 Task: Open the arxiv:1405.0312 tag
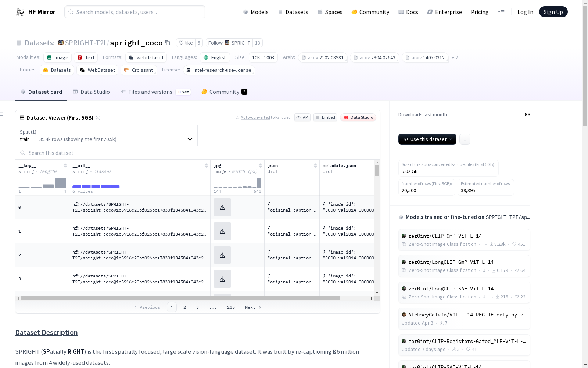coord(425,57)
